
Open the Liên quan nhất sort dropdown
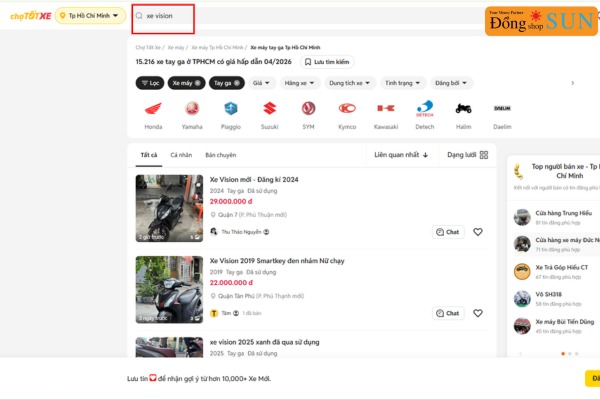coord(401,155)
